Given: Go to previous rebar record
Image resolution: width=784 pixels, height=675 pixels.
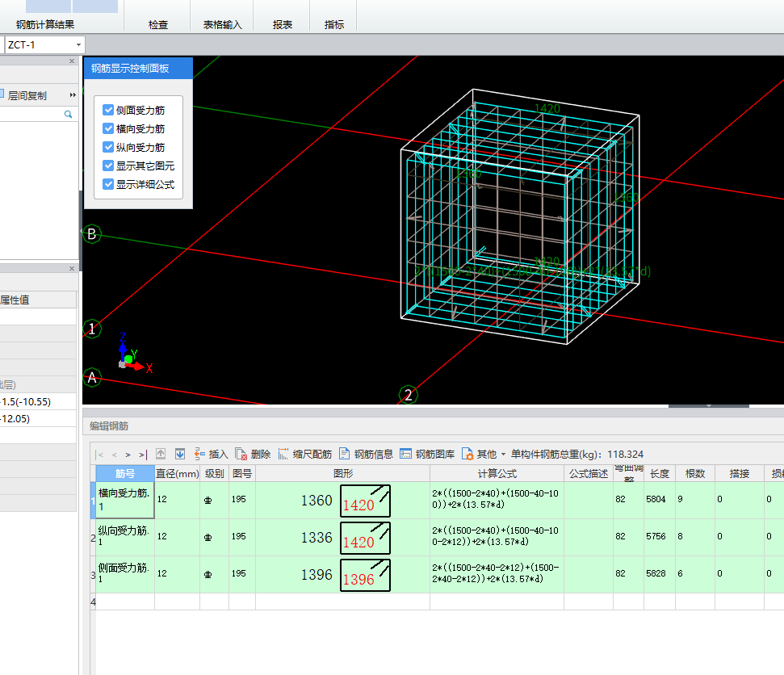Looking at the screenshot, I should (x=115, y=455).
